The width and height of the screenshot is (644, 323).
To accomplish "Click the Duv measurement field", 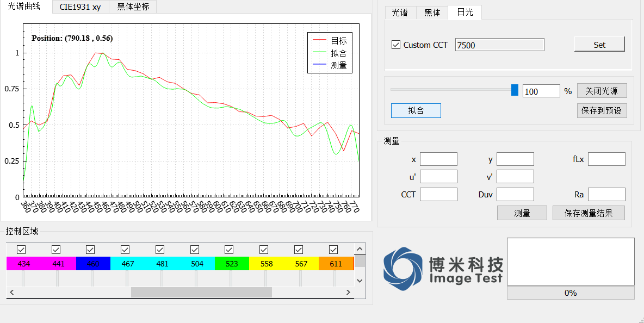I will (x=516, y=195).
